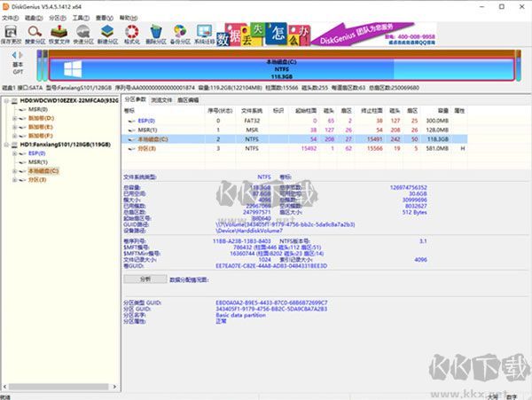
Task: Go to next disk with right arrow
Action: click(x=20, y=55)
